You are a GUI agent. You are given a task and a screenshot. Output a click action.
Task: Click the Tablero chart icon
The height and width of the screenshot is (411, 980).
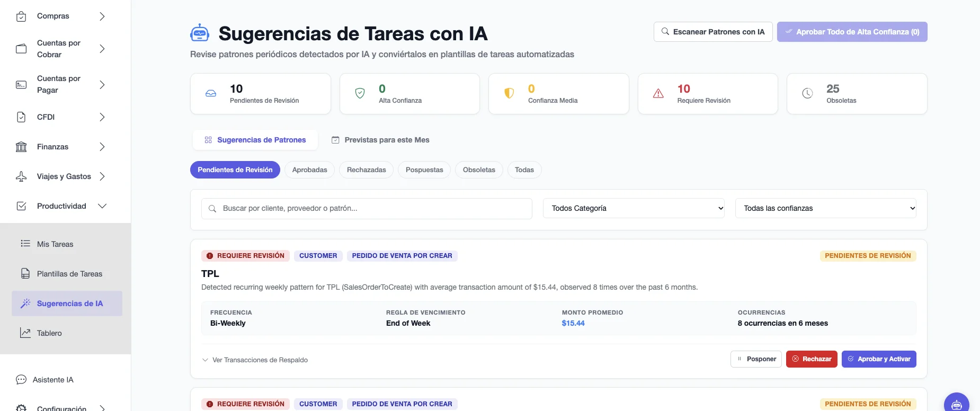25,333
